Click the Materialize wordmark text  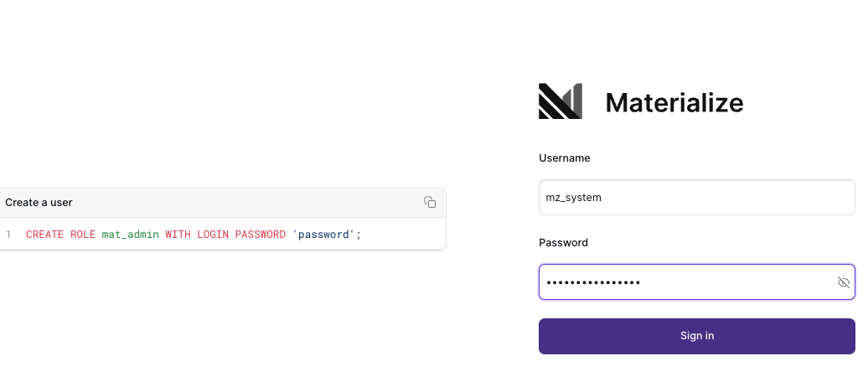tap(674, 102)
